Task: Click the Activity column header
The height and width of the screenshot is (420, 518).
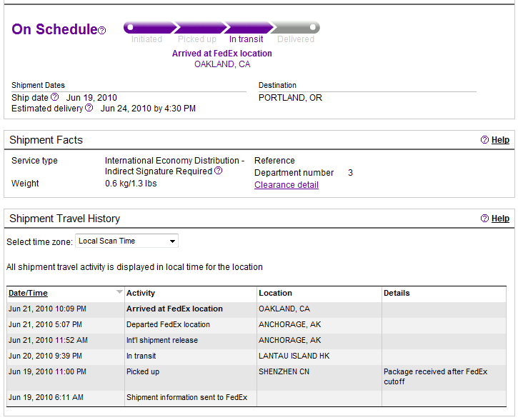Action: click(x=141, y=293)
